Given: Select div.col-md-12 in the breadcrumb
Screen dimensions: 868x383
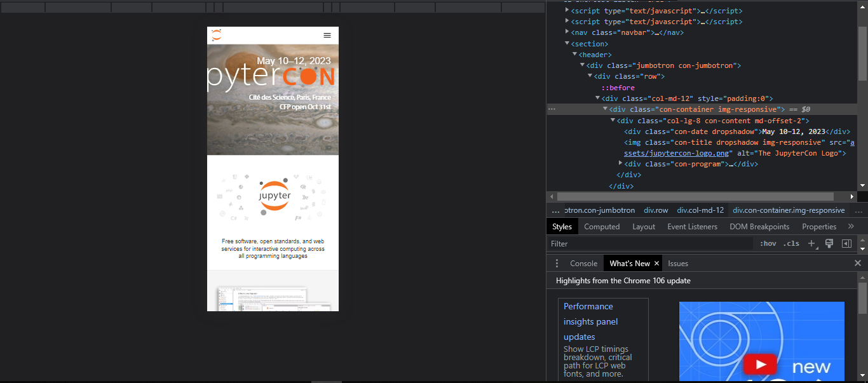Looking at the screenshot, I should point(700,210).
